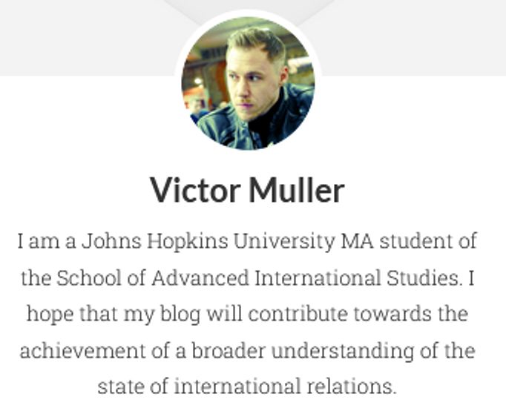
Task: Click the gray header banner right of photo
Action: [x=415, y=37]
